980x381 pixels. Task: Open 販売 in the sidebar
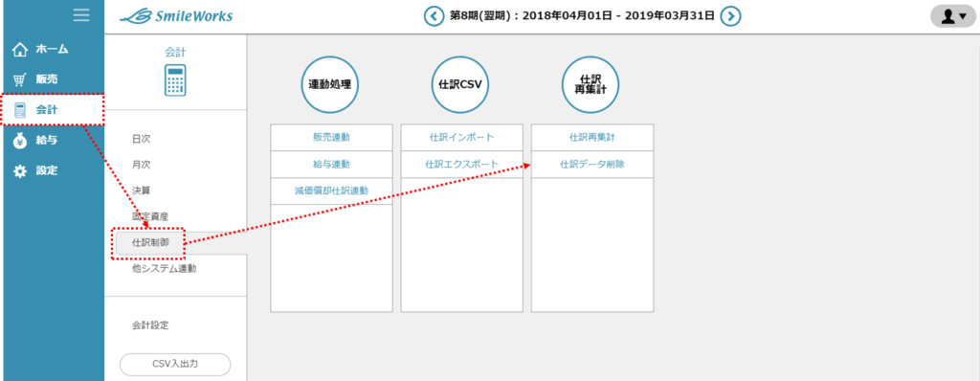click(36, 78)
